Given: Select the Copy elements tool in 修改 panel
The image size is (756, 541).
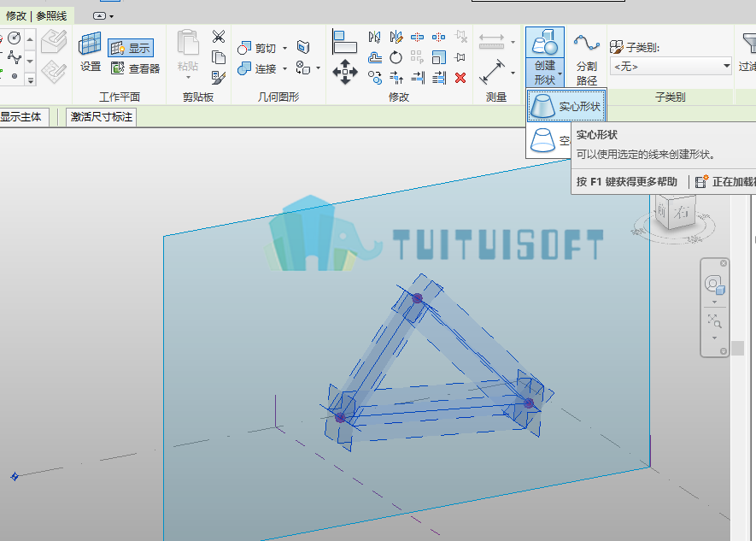Looking at the screenshot, I should [375, 78].
